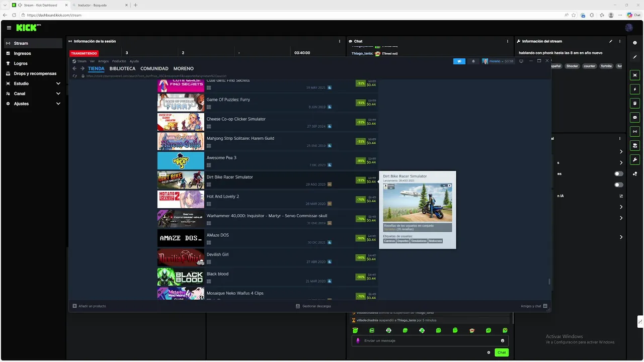Open emoji picker in chat input

[x=502, y=340]
